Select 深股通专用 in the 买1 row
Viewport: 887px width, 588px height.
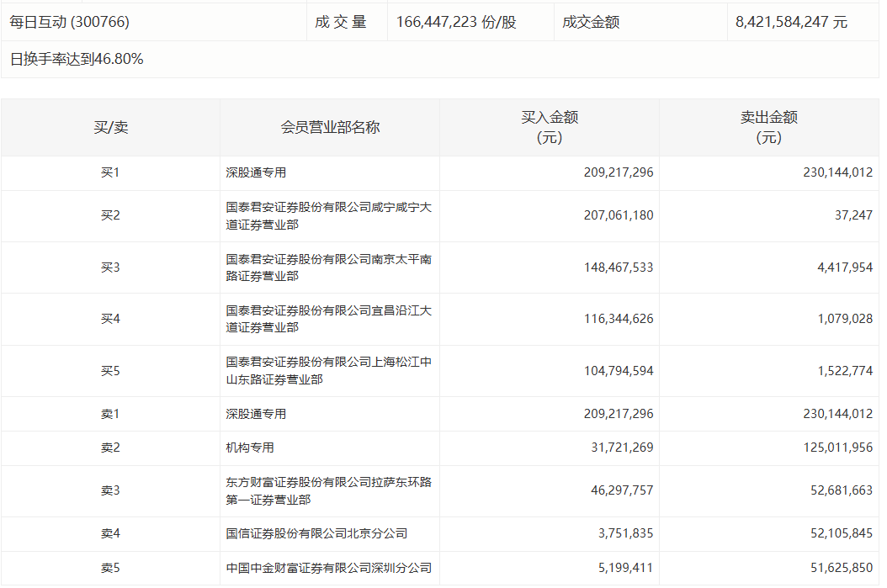pos(256,172)
